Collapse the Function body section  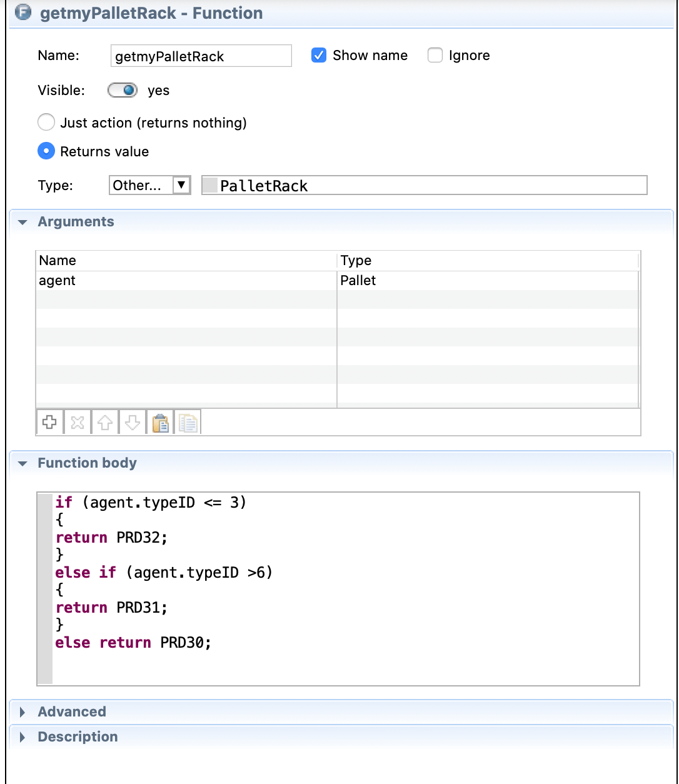[x=23, y=463]
